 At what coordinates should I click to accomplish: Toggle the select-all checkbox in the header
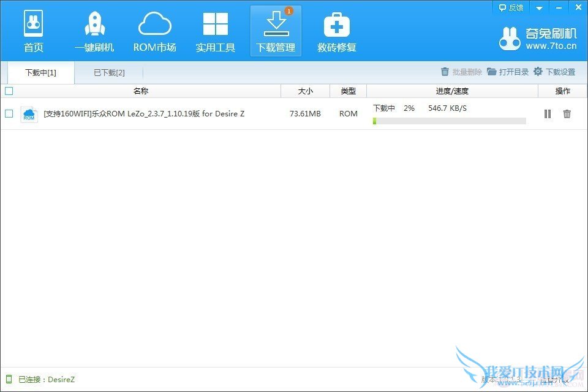pyautogui.click(x=9, y=91)
